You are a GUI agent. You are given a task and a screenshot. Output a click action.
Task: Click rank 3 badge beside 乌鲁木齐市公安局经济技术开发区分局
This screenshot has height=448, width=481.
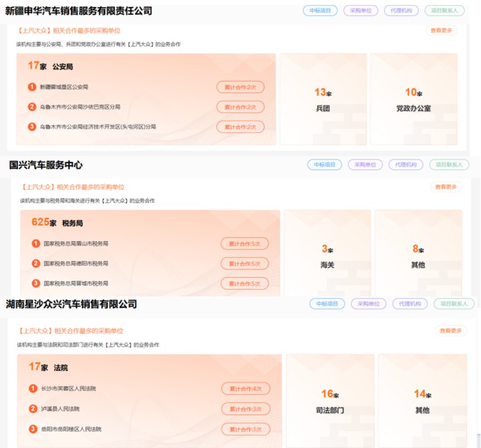(x=32, y=127)
